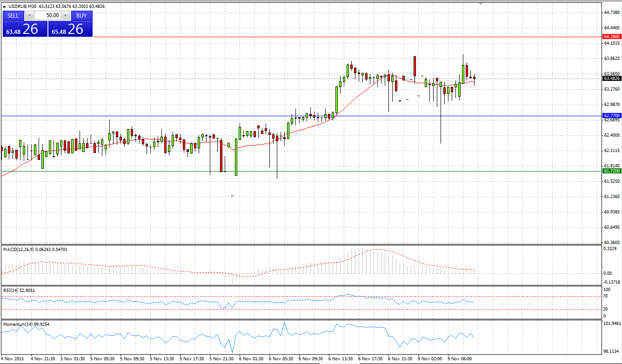
Task: Click the current price label 63.4826
Action: point(611,79)
